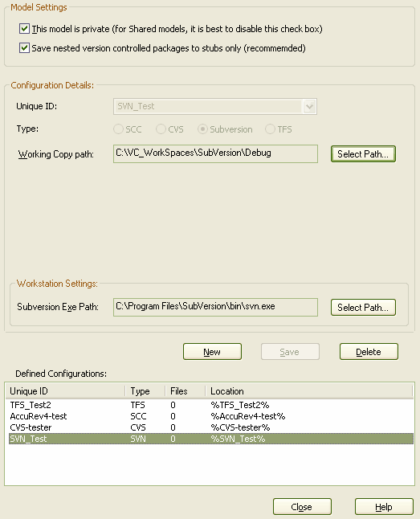
Task: Click Select Path for Working Copy
Action: 363,154
